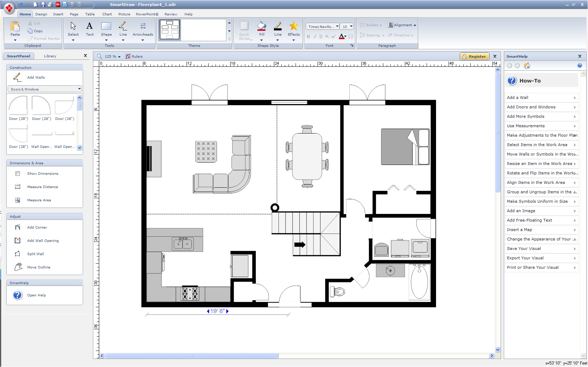Switch to the Design ribbon tab
Screen dimensions: 588x367
pos(41,14)
